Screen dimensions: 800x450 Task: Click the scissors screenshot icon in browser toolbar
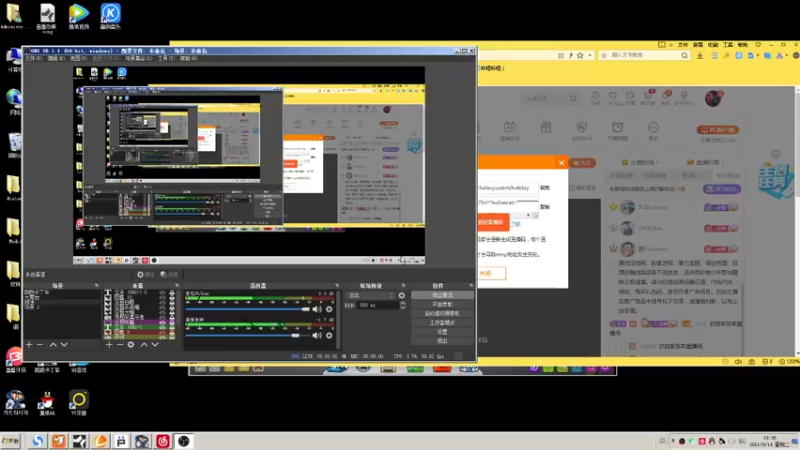coord(779,55)
